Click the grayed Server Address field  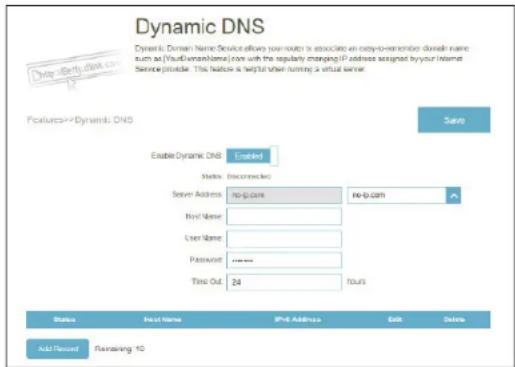284,195
